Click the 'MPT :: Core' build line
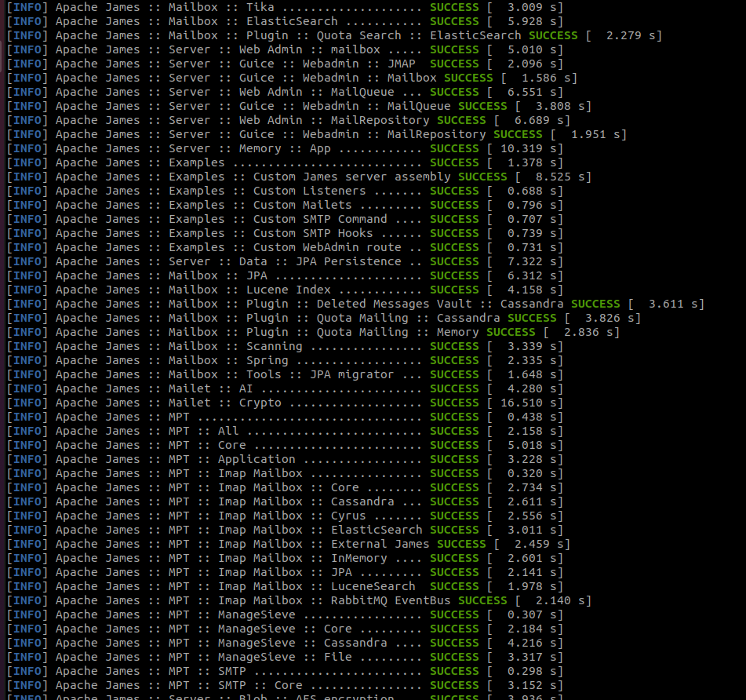 tap(285, 446)
